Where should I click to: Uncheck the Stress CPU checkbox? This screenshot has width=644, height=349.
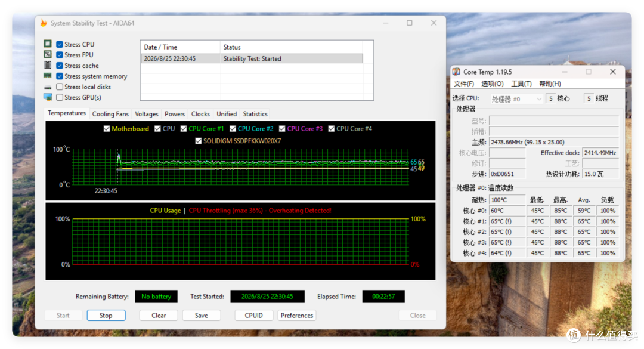(x=60, y=44)
